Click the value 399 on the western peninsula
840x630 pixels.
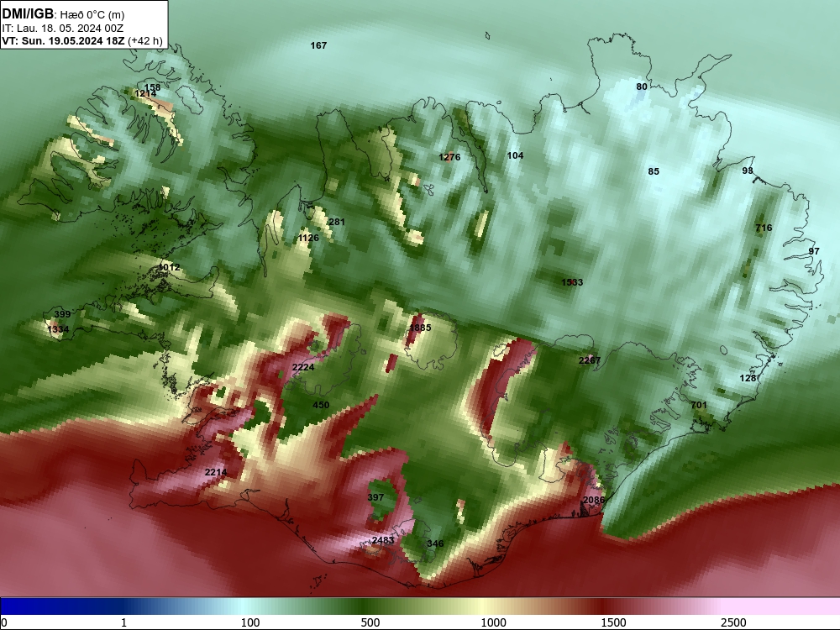(62, 314)
